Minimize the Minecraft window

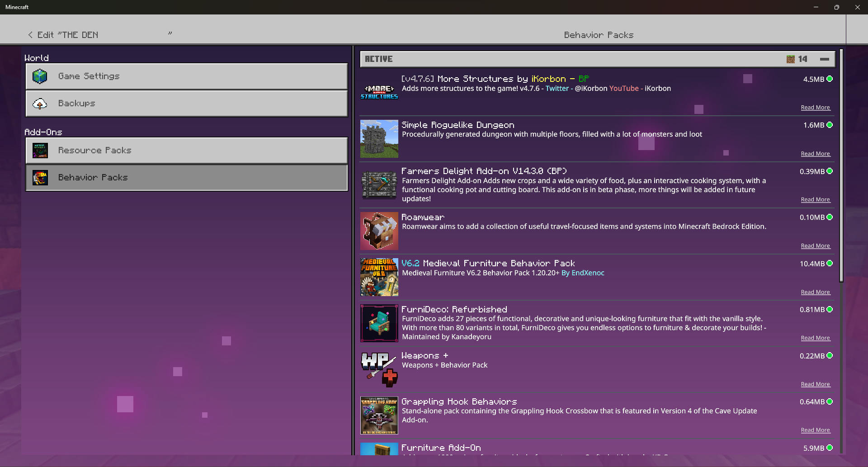[x=816, y=7]
